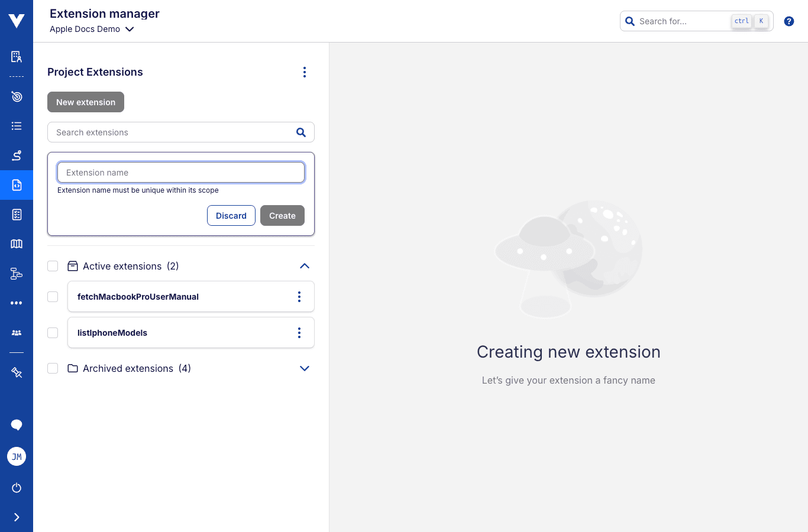Screen dimensions: 808x532
Task: Open the three-dot menu for listIphoneModels
Action: [299, 332]
